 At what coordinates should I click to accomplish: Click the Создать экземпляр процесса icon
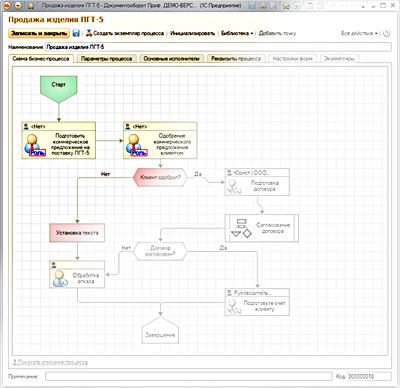89,33
